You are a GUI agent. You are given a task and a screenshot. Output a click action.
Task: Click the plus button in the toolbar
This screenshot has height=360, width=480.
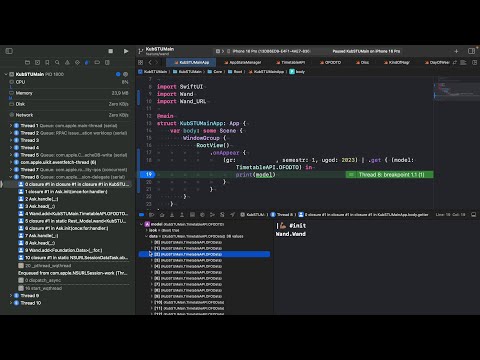[x=456, y=51]
